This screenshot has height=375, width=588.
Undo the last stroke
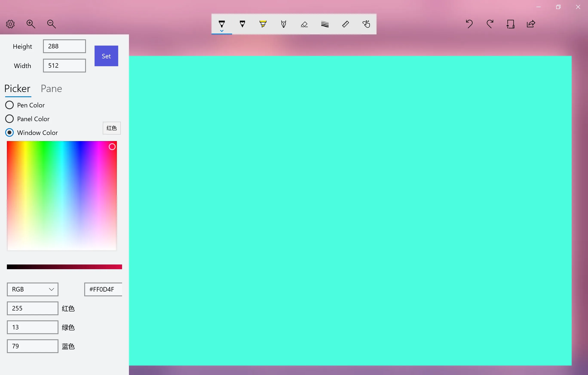click(469, 24)
